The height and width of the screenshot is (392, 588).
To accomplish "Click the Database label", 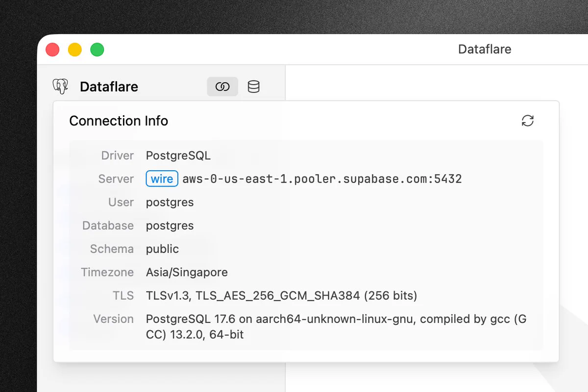I will click(108, 226).
